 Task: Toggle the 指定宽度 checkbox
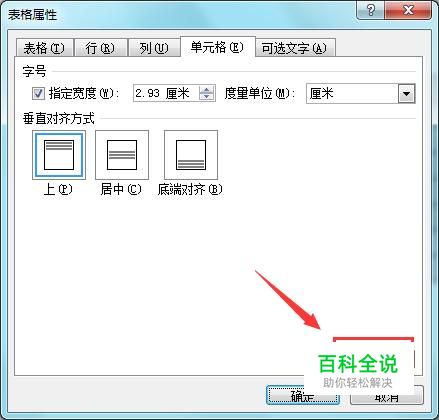coord(38,93)
